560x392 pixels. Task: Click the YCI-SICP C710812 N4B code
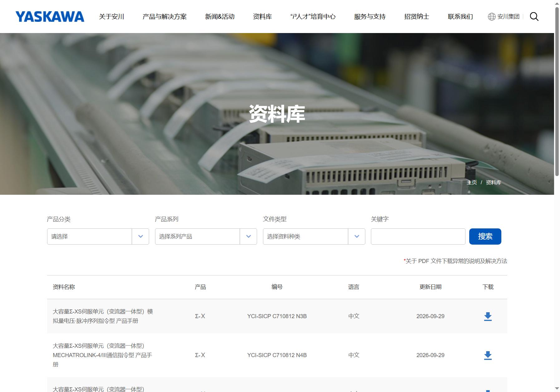click(277, 355)
